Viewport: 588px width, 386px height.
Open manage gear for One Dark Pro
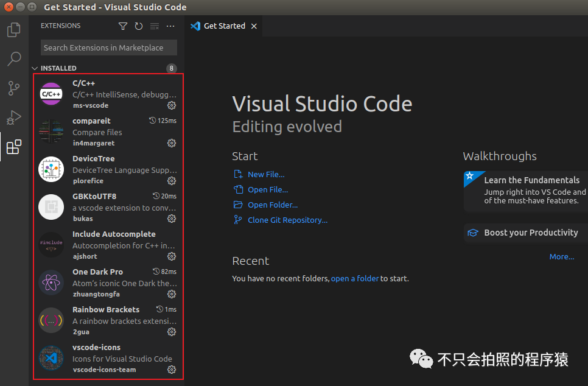172,293
